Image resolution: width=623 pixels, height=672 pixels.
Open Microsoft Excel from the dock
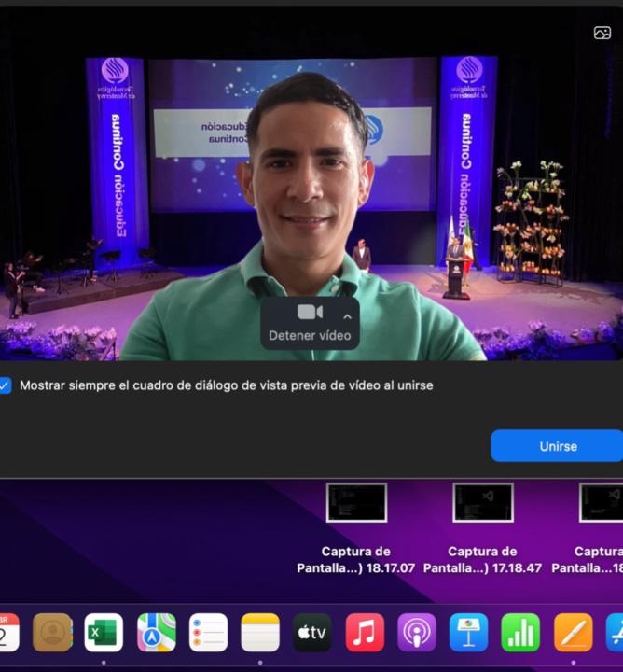(104, 633)
